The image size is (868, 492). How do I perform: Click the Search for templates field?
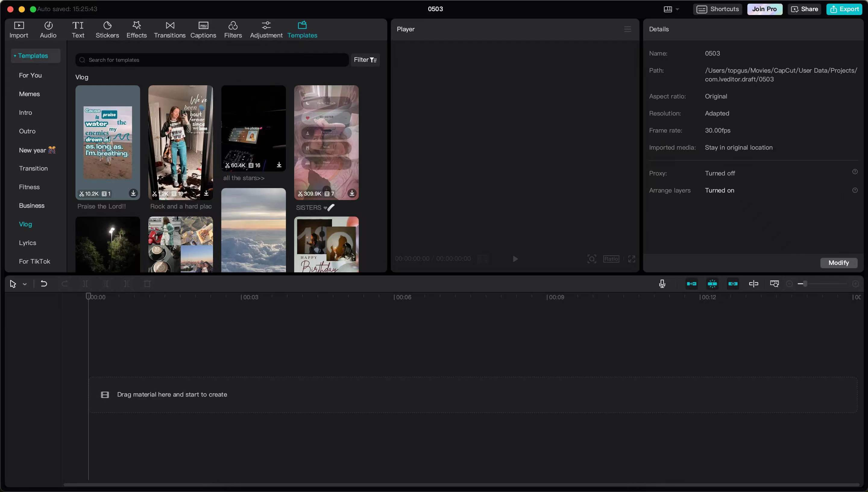(x=212, y=60)
